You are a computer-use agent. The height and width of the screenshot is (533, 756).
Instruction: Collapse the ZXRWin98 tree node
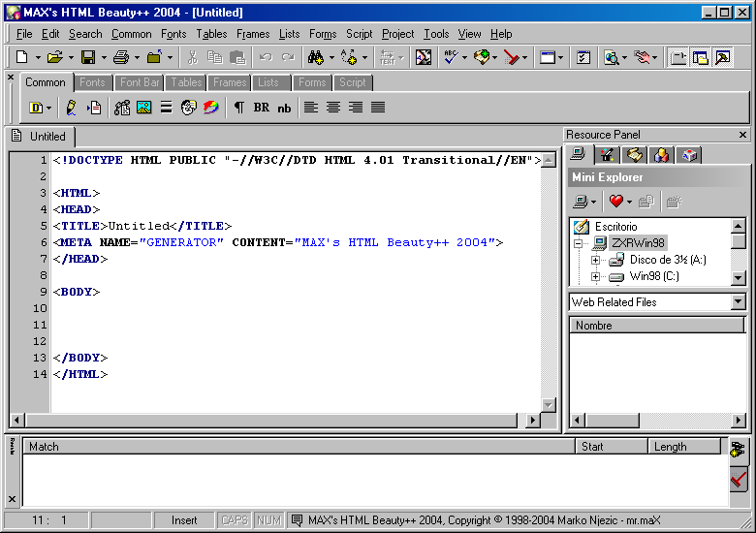[x=579, y=243]
